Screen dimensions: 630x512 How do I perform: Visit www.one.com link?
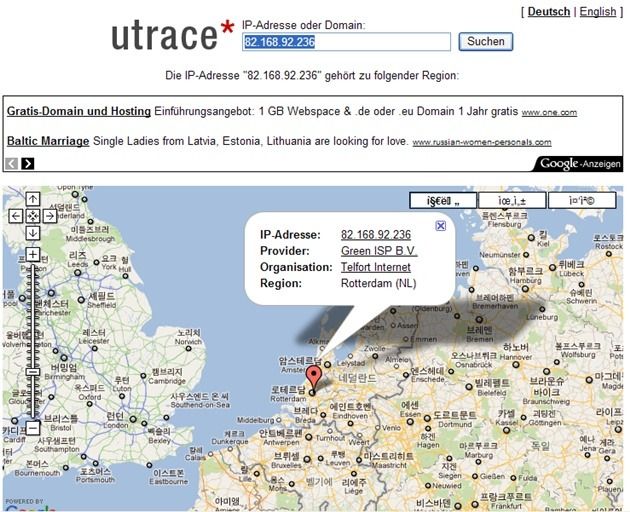click(549, 113)
